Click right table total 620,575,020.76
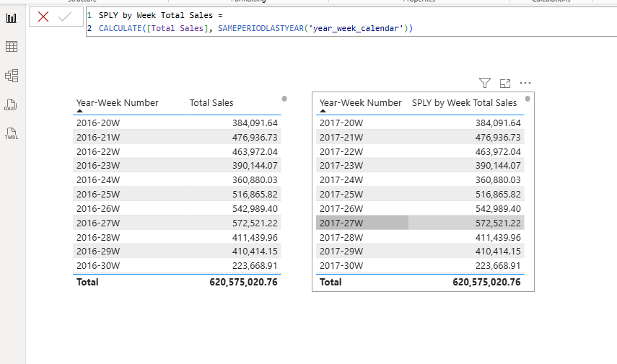 [x=486, y=282]
